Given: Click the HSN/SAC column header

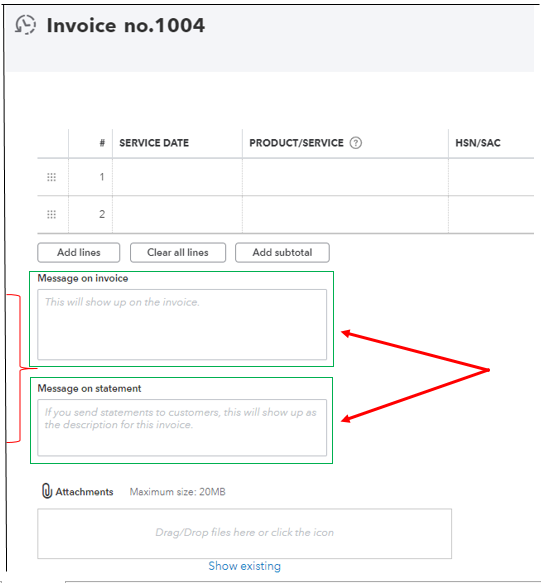Looking at the screenshot, I should pyautogui.click(x=478, y=143).
